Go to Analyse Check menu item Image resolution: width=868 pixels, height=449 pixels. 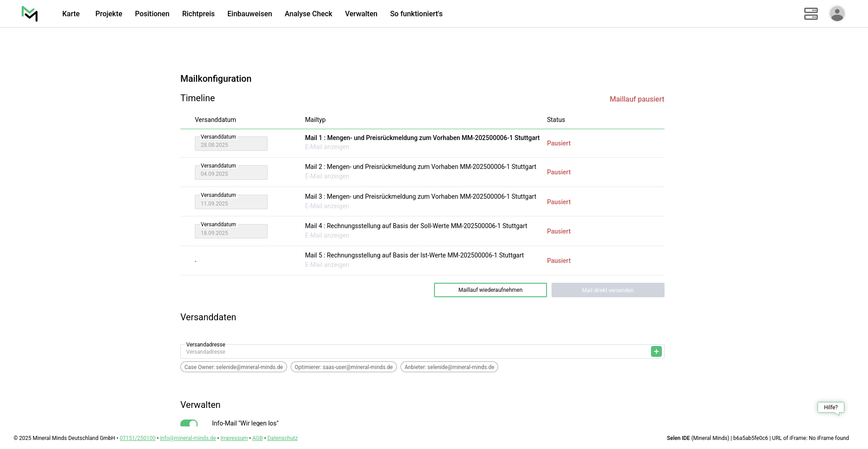pos(308,14)
